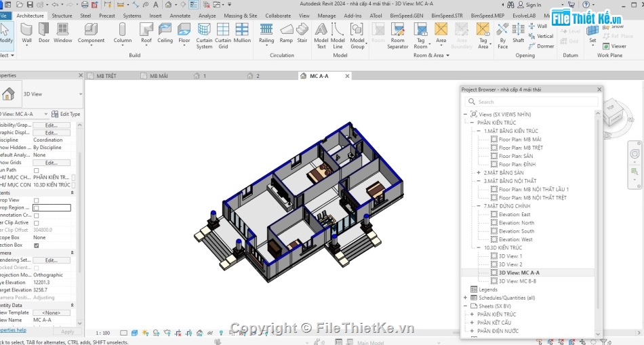Click Edit for Rendering Settings
The width and height of the screenshot is (644, 345).
[52, 260]
